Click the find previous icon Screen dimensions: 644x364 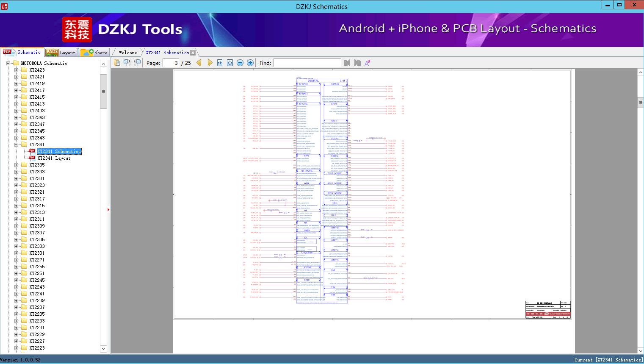[347, 63]
